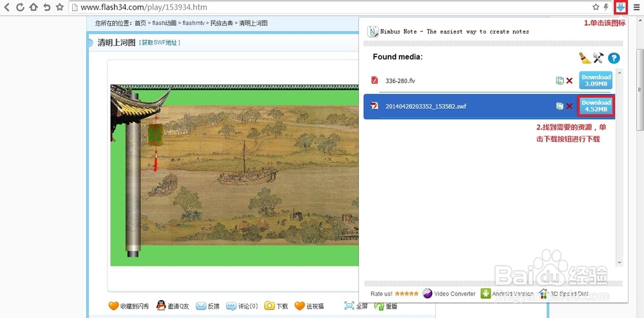This screenshot has height=318, width=644.
Task: Open the blue download extension icon
Action: click(621, 7)
